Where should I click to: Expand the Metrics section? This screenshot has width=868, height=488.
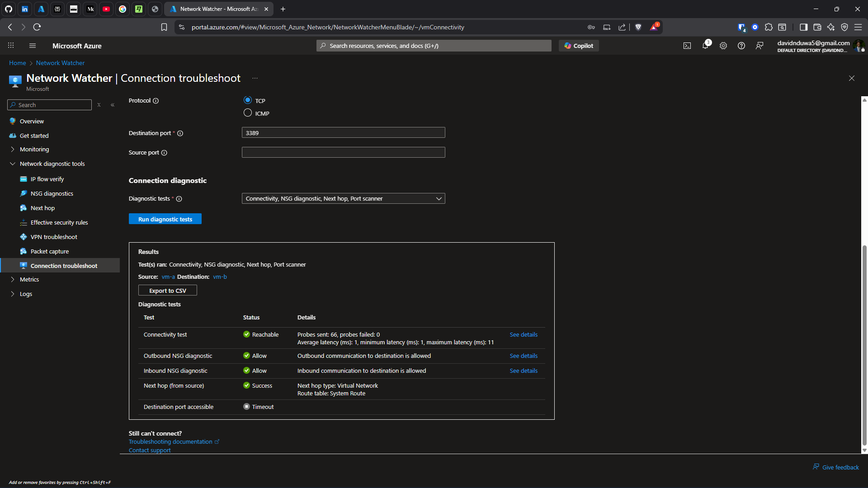[13, 280]
